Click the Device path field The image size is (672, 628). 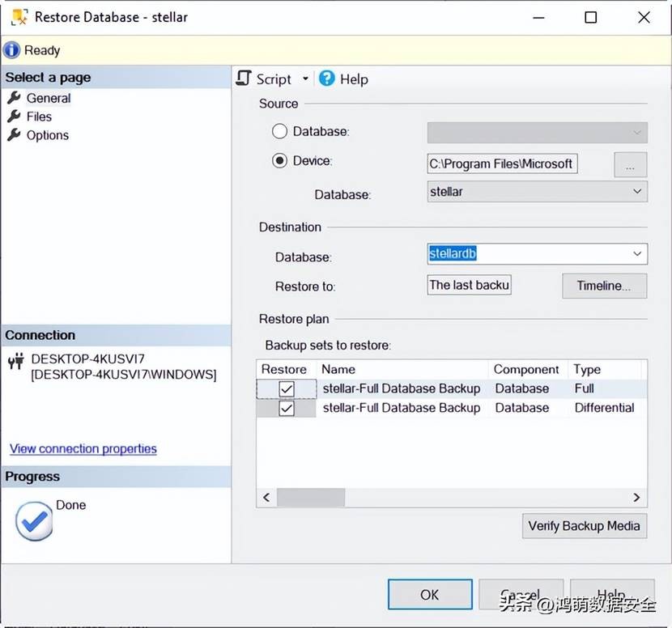[502, 163]
